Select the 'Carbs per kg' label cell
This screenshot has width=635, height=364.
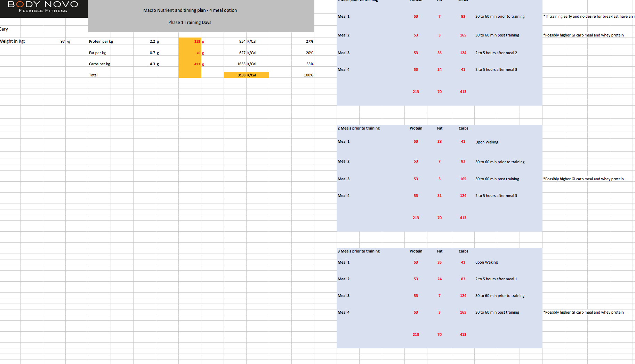point(99,64)
